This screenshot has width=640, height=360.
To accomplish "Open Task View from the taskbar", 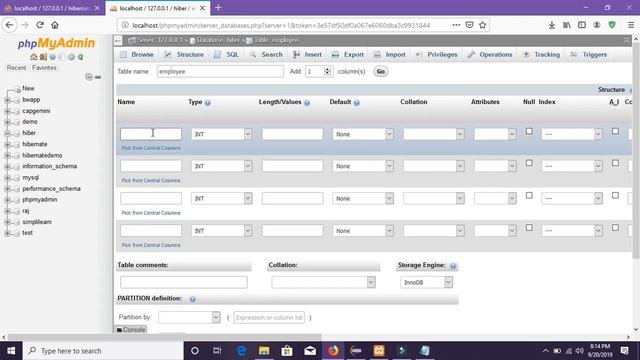I will (217, 351).
